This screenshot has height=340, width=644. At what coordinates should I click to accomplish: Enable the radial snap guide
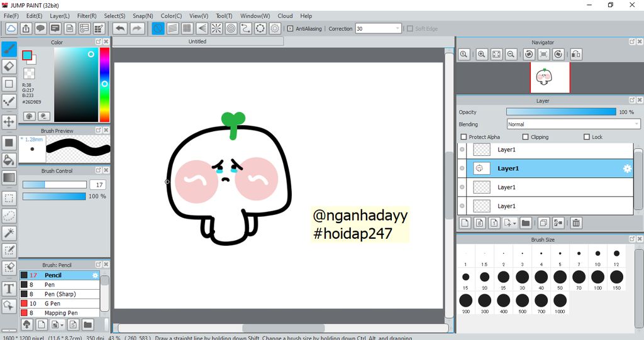tap(216, 28)
